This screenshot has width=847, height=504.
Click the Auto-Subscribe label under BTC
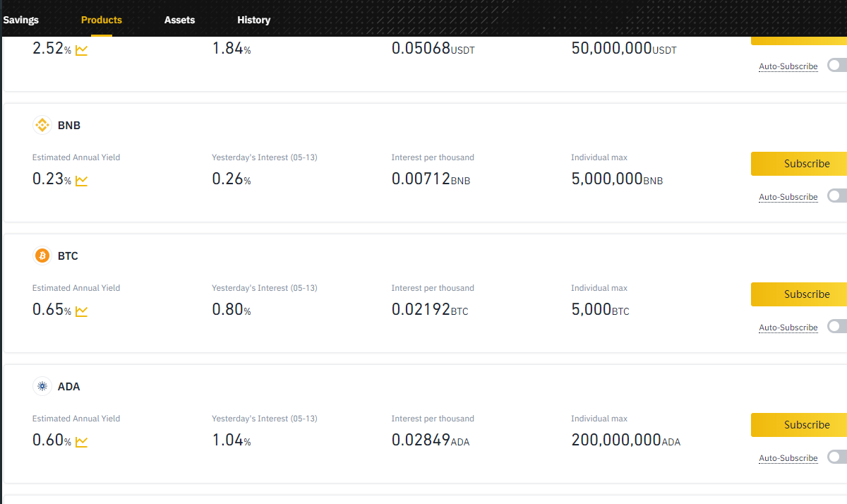coord(788,328)
